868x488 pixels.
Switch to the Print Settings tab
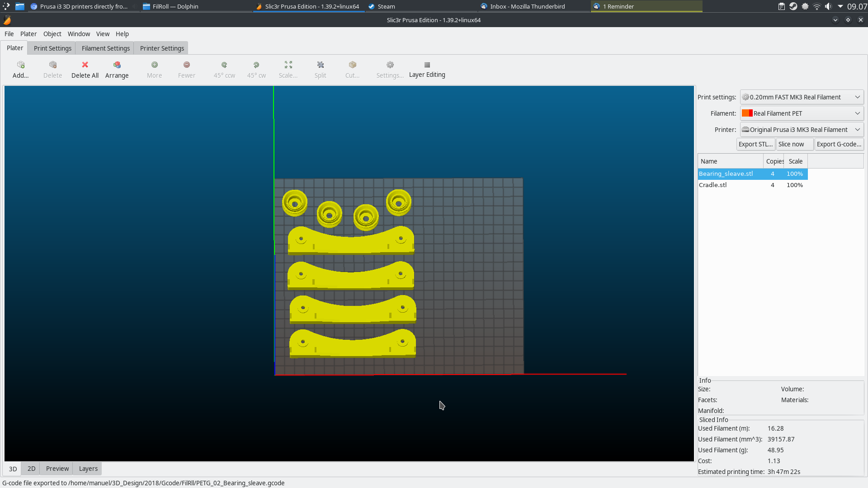(52, 48)
